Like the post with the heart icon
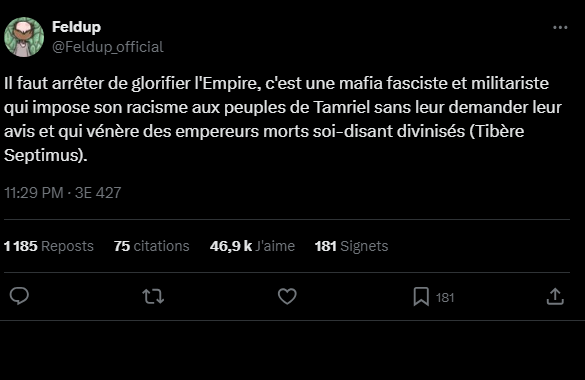This screenshot has height=380, width=585. point(287,296)
